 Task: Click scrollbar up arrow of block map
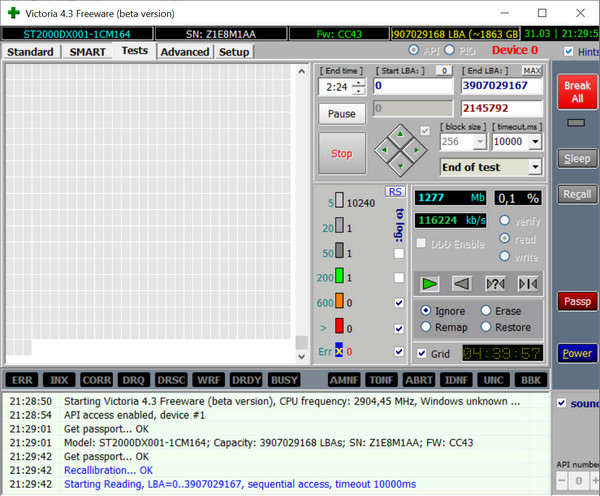302,71
